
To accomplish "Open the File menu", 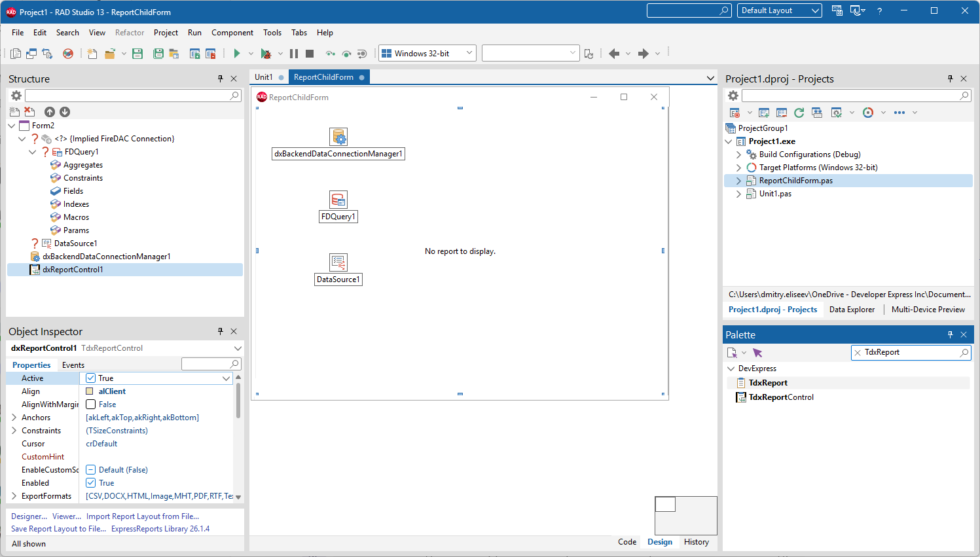I will (18, 33).
